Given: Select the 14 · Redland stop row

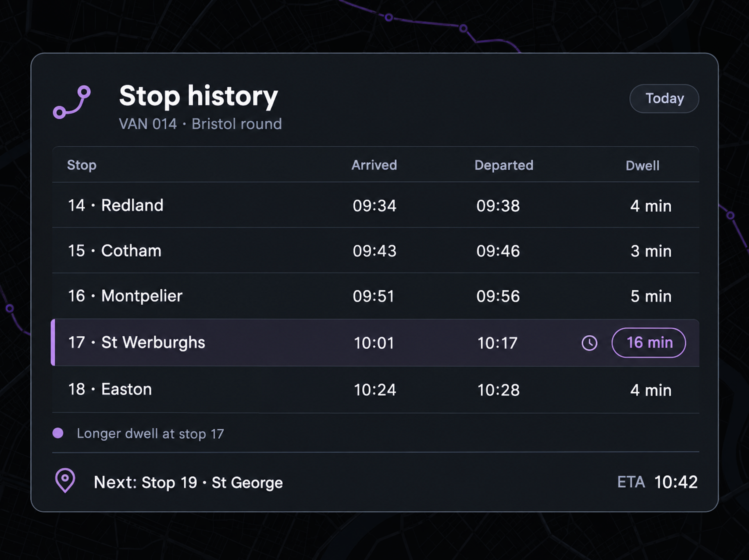Looking at the screenshot, I should coord(375,205).
